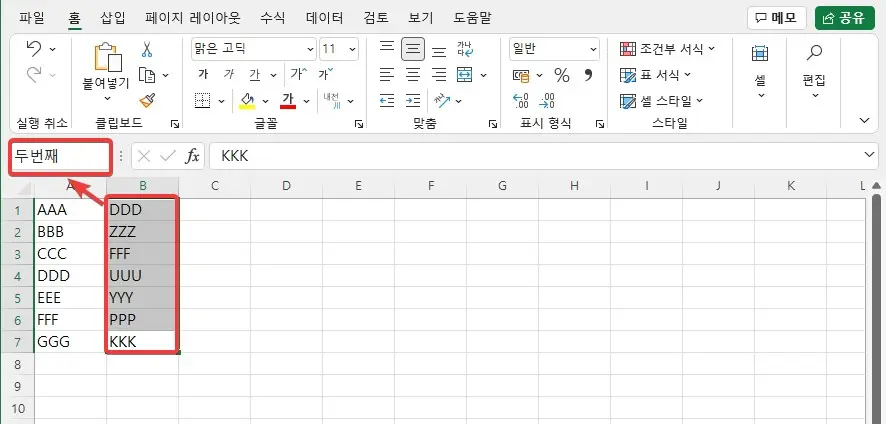Apply percent style
This screenshot has width=886, height=424.
[562, 75]
